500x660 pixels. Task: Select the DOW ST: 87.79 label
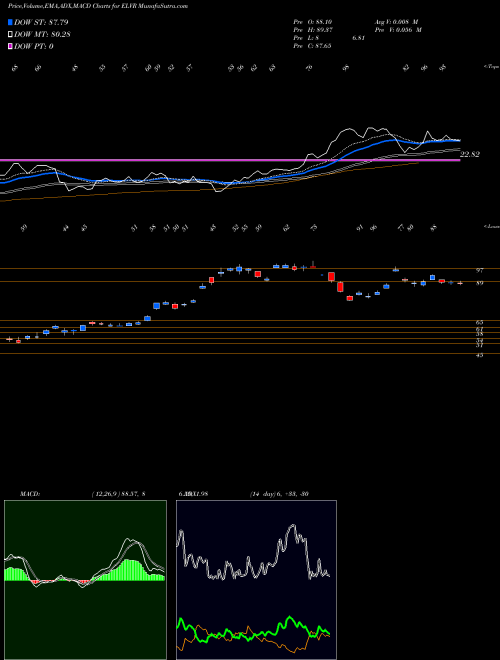[x=41, y=22]
